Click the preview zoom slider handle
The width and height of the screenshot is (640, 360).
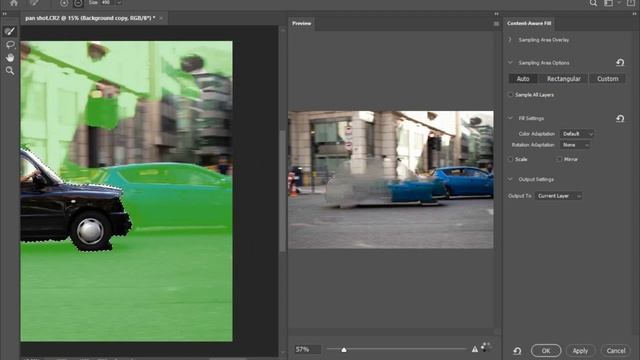tap(344, 349)
